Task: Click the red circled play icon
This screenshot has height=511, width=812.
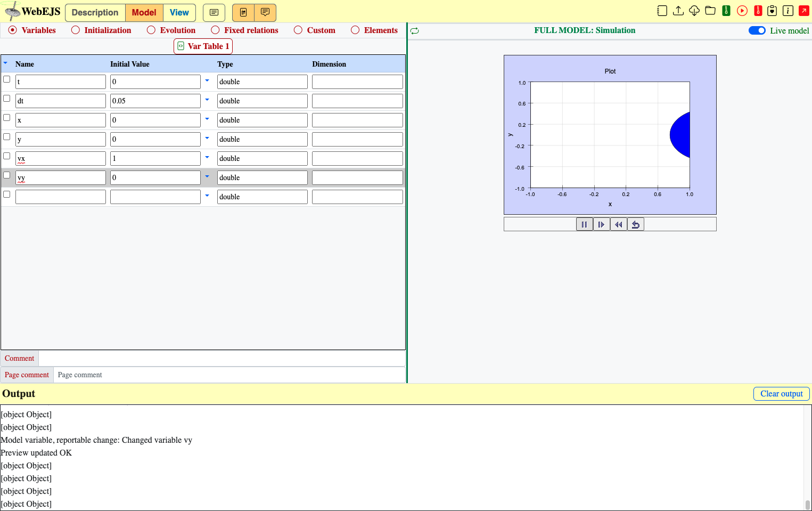Action: pyautogui.click(x=742, y=11)
